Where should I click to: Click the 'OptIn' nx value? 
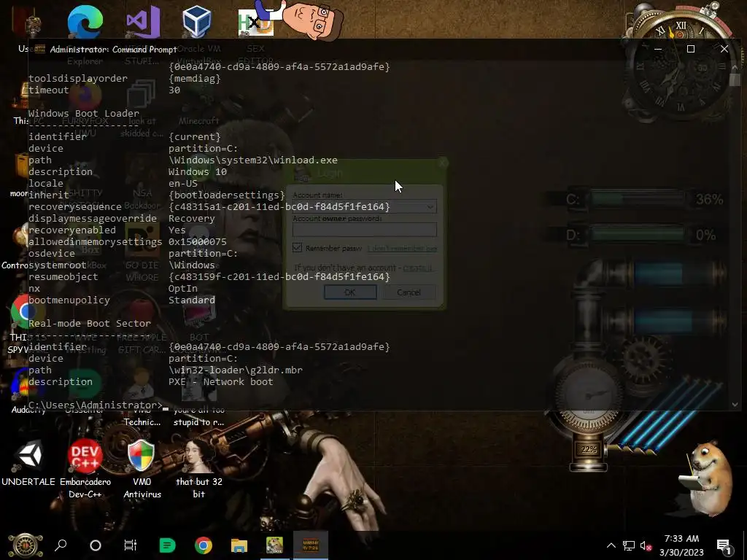[183, 289]
